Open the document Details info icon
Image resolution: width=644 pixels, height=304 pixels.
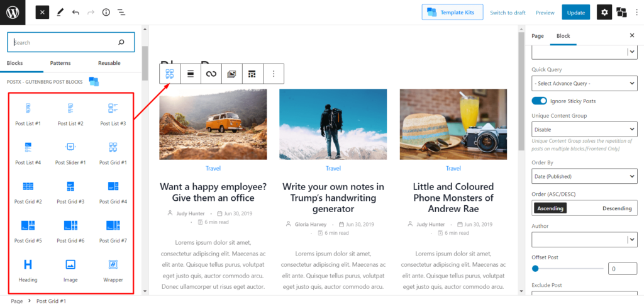point(106,13)
